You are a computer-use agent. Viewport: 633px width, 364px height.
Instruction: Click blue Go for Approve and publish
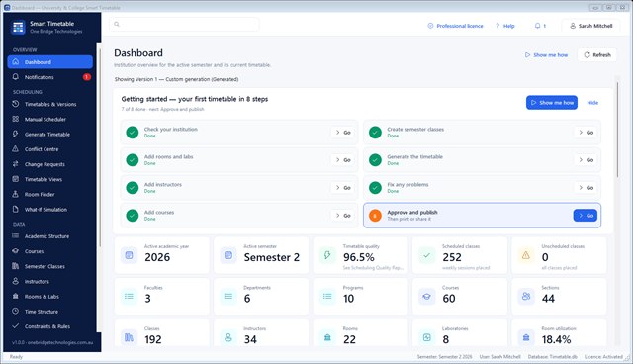tap(586, 216)
